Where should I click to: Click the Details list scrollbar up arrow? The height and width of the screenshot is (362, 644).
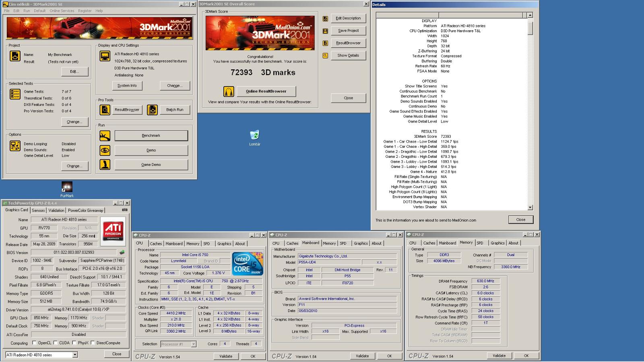(x=530, y=15)
